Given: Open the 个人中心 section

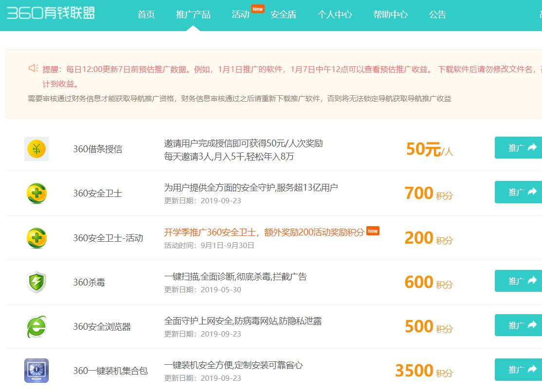Looking at the screenshot, I should pos(335,15).
